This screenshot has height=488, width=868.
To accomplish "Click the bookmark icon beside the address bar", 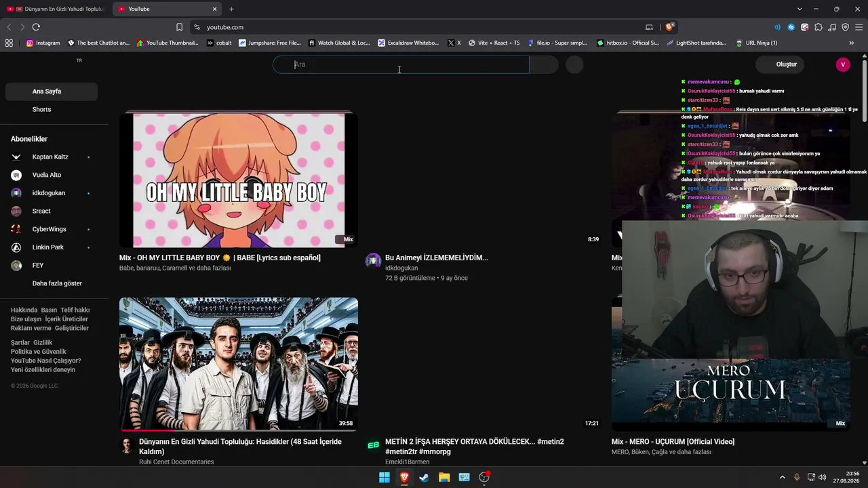I will [x=179, y=27].
